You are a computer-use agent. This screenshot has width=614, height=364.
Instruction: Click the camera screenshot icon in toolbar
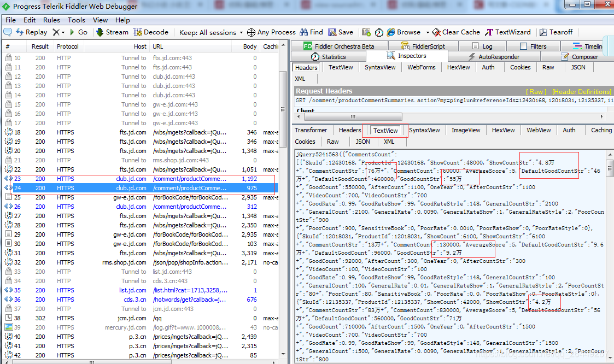(366, 32)
